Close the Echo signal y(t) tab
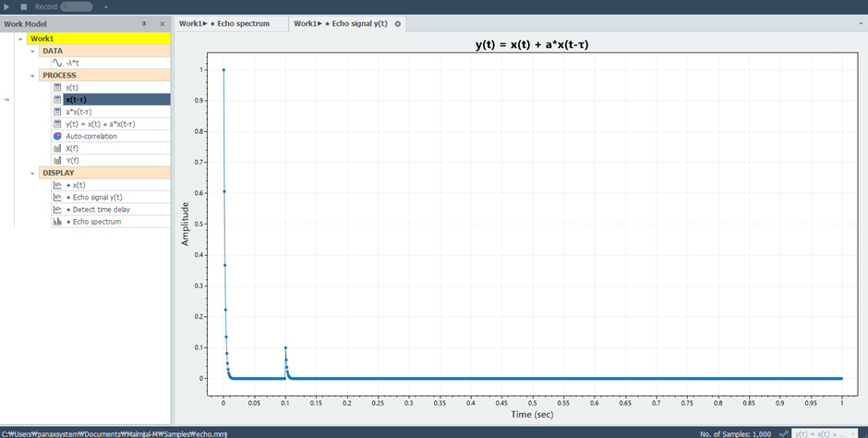868x438 pixels. (397, 24)
